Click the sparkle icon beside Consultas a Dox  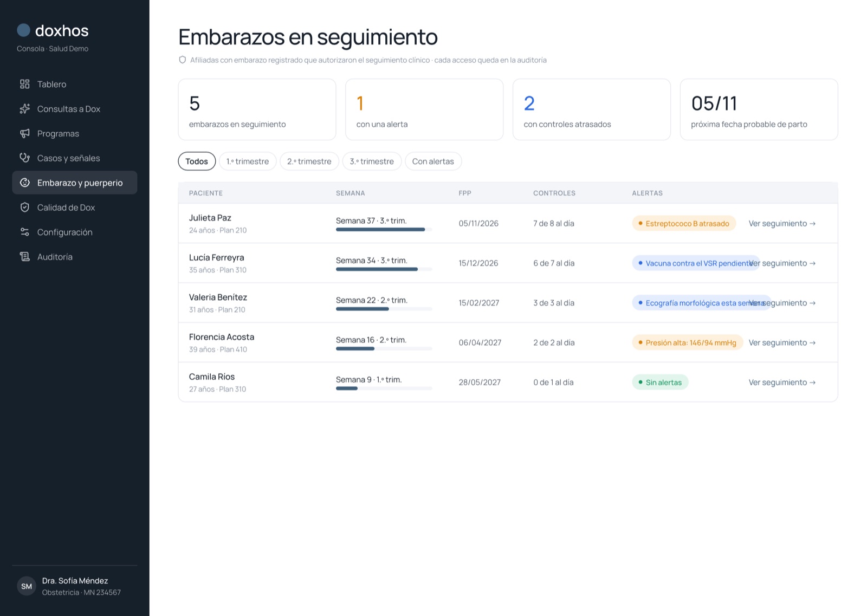point(24,109)
